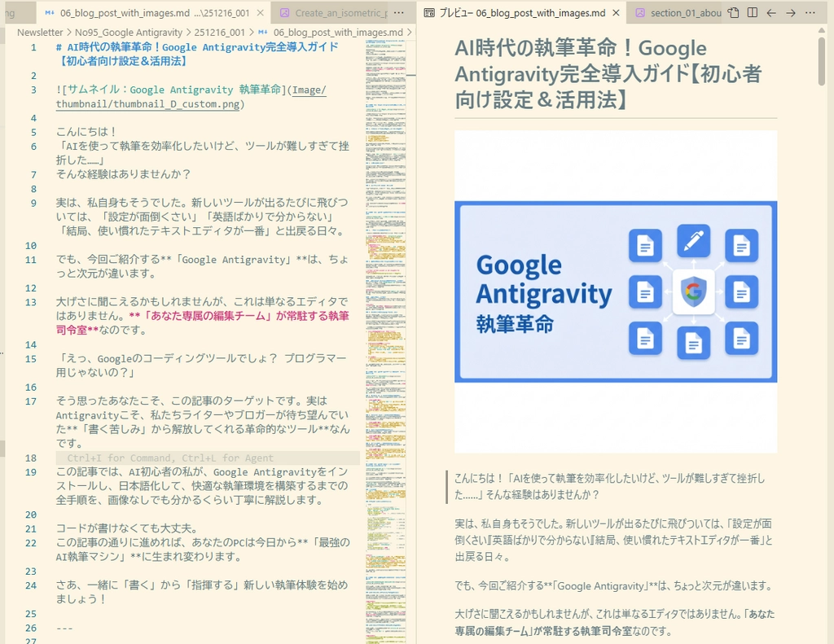
Task: Open the 06_blog_post_with_images.md editor tab
Action: (x=154, y=13)
